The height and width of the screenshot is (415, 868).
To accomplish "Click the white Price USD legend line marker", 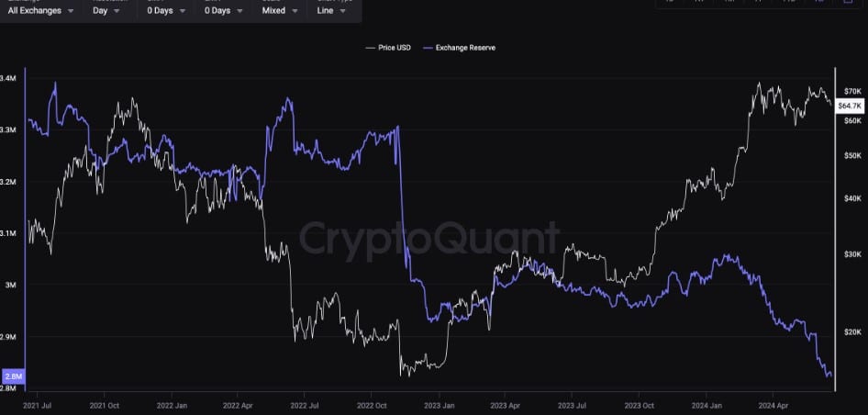I will point(370,47).
